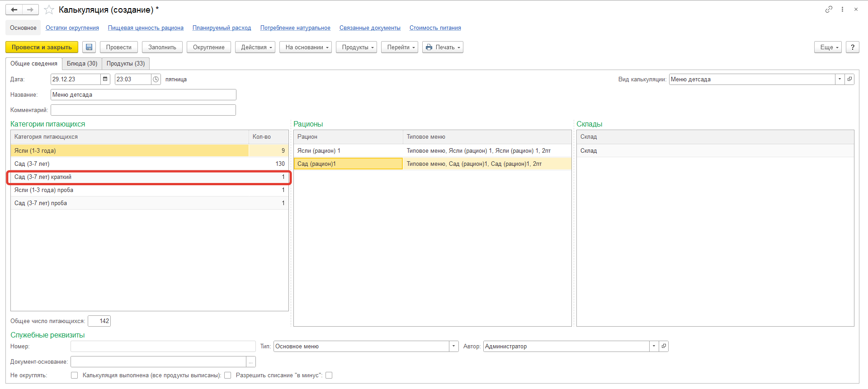The width and height of the screenshot is (868, 389).
Task: Open the Печать dropdown menu
Action: tap(443, 47)
